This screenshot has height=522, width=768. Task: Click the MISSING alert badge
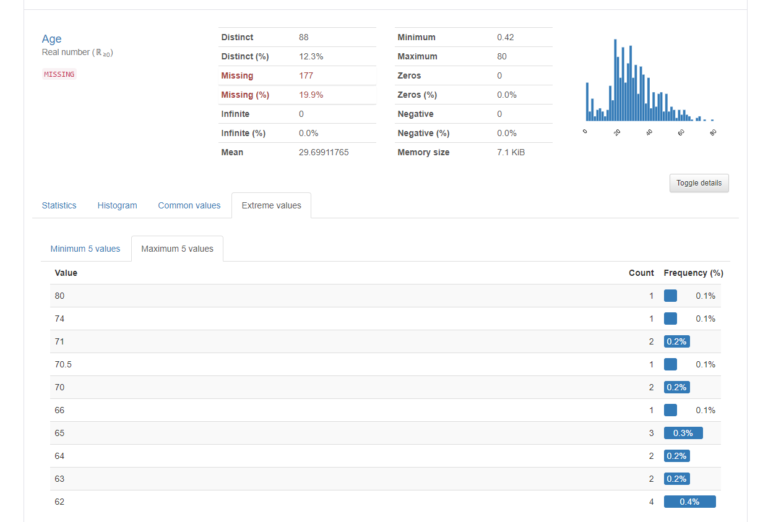[x=59, y=74]
